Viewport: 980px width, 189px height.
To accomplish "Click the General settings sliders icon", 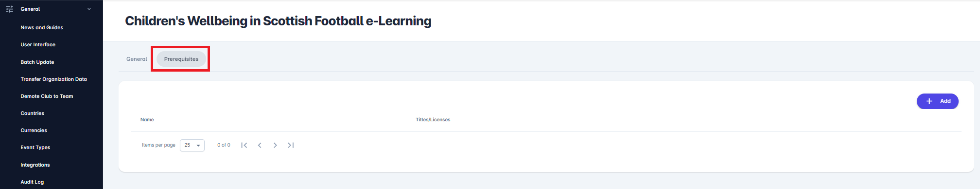I will 9,9.
